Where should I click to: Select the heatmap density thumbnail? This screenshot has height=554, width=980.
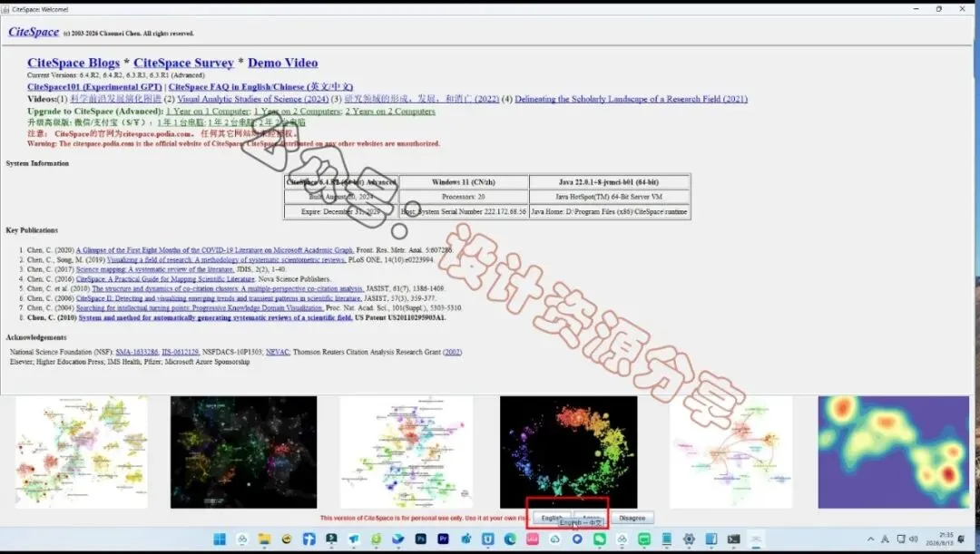coord(893,452)
